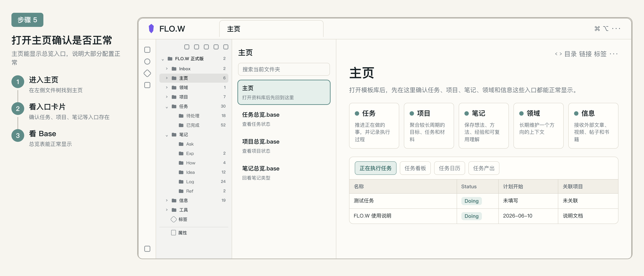
Task: Open the 笔记总览.base file
Action: click(x=284, y=173)
